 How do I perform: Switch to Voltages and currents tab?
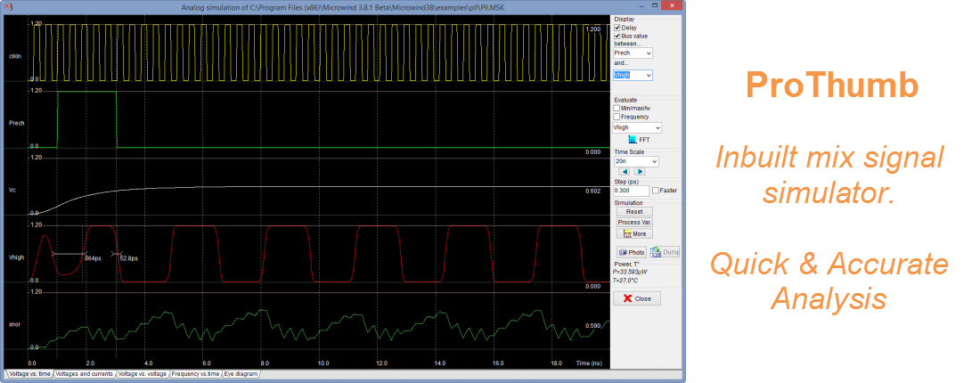tap(85, 374)
